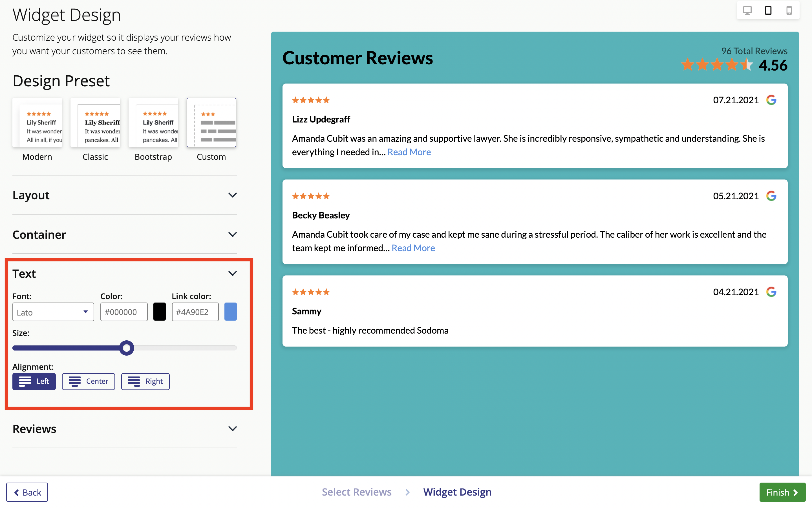Click reviewer name Lizz Updegraff
The image size is (812, 508).
click(321, 119)
